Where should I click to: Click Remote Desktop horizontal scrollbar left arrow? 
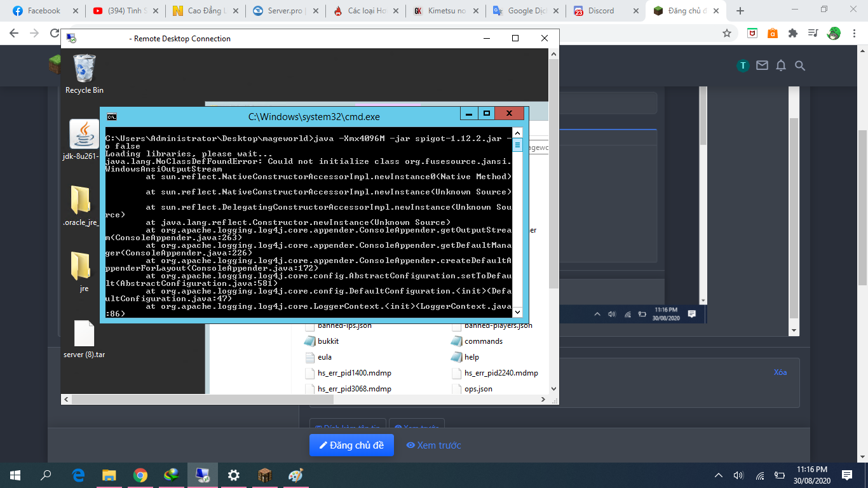click(x=66, y=400)
